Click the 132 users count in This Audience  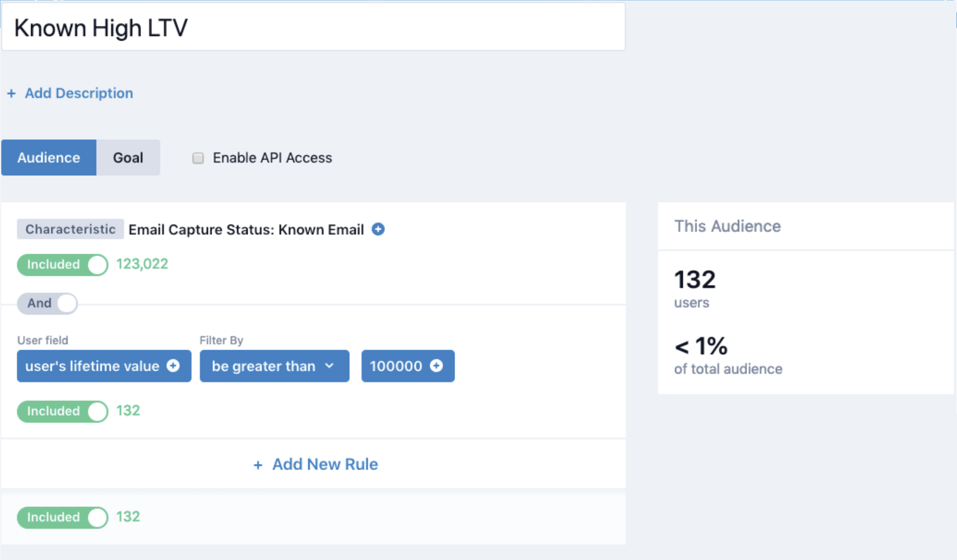(x=695, y=279)
